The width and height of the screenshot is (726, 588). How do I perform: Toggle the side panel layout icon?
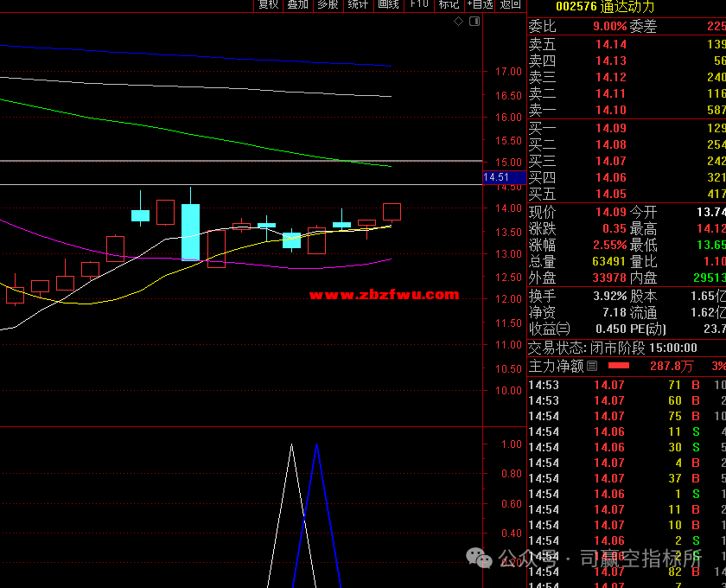point(473,22)
